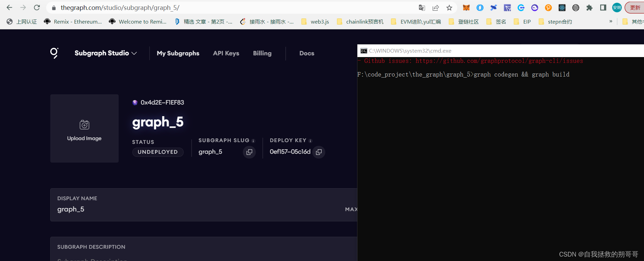Click the 0x4d2E–F1EF83 wallet address

162,102
